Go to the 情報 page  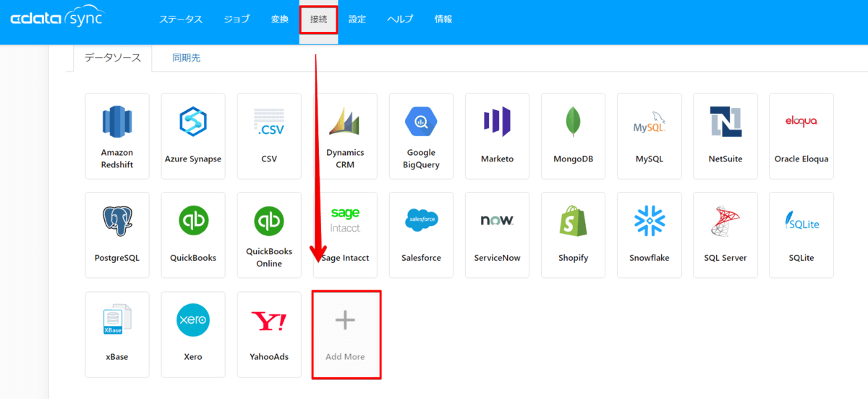click(443, 20)
